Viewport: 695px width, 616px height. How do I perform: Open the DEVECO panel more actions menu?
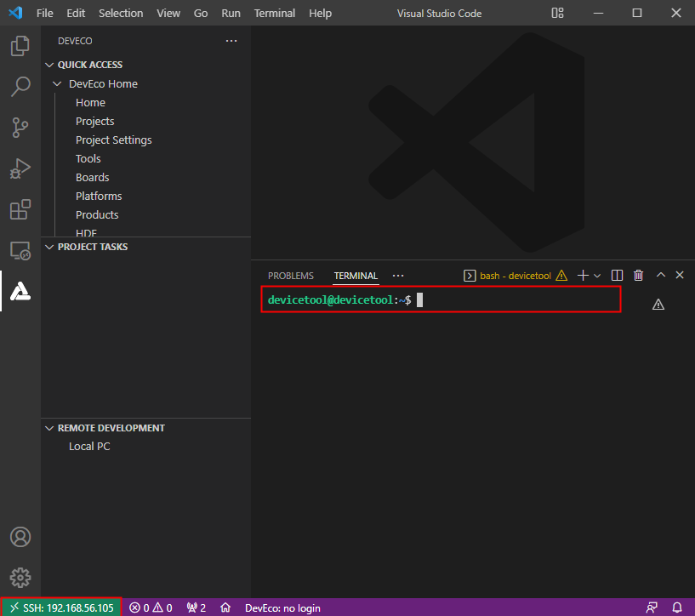[x=231, y=41]
